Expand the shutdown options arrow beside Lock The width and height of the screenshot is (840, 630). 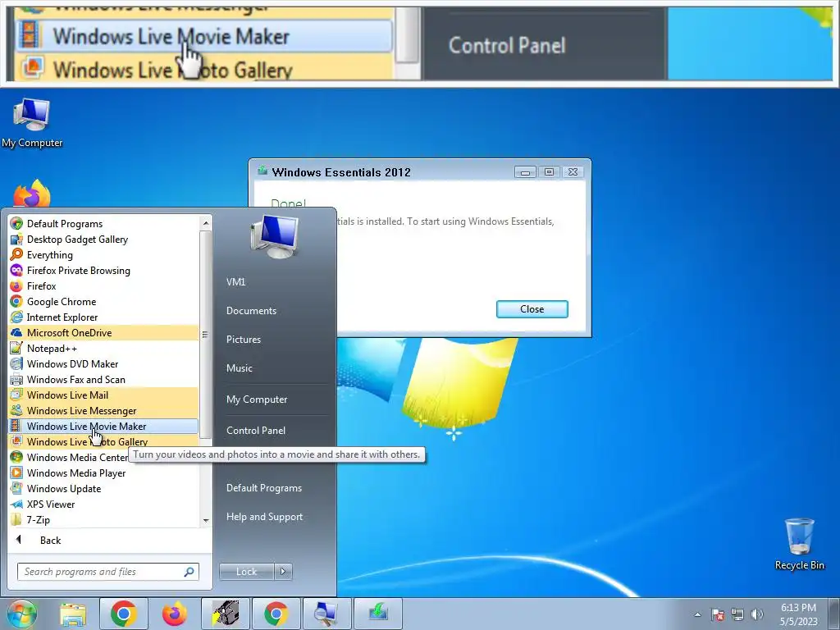click(x=283, y=572)
